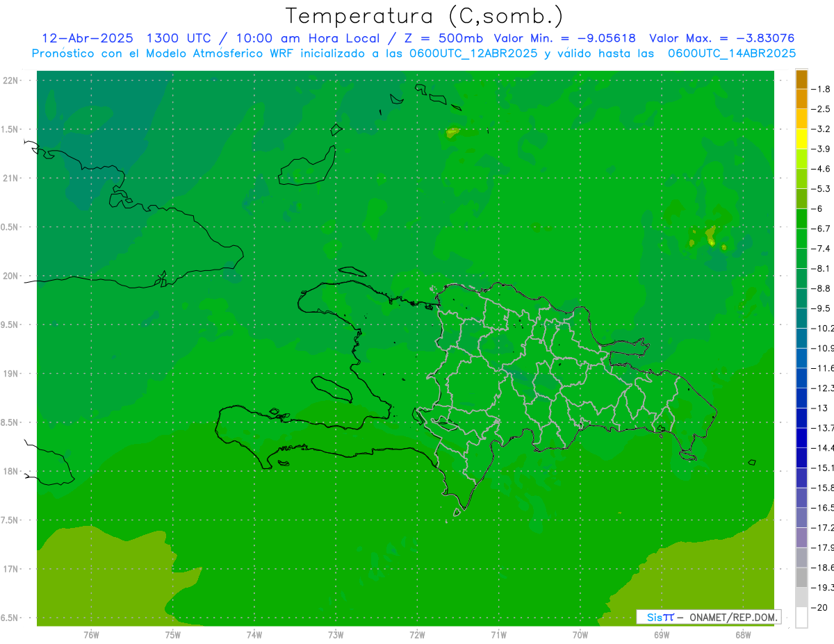The width and height of the screenshot is (834, 644).
Task: Click the "71W" longitude label
Action: 498,634
